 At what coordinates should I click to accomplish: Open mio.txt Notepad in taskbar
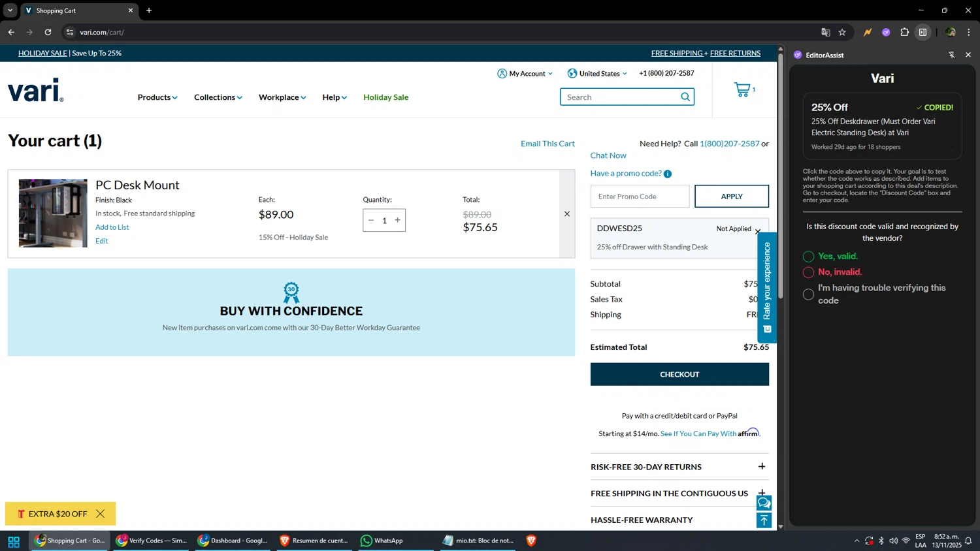(x=478, y=541)
